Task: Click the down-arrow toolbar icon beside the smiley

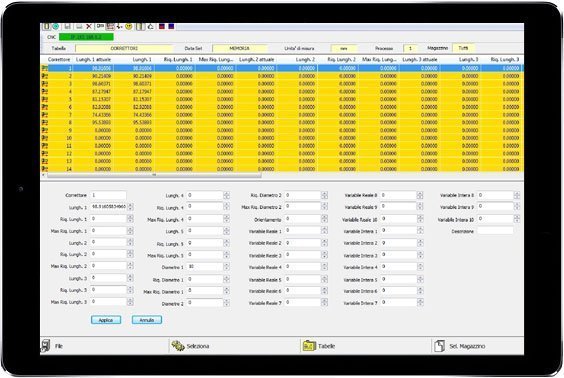Action: tap(119, 26)
